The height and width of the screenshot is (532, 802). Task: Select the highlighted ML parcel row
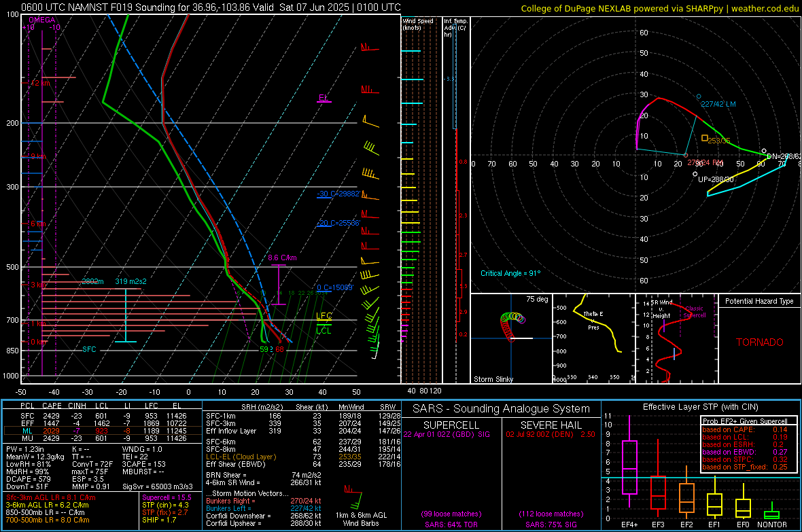[x=103, y=431]
